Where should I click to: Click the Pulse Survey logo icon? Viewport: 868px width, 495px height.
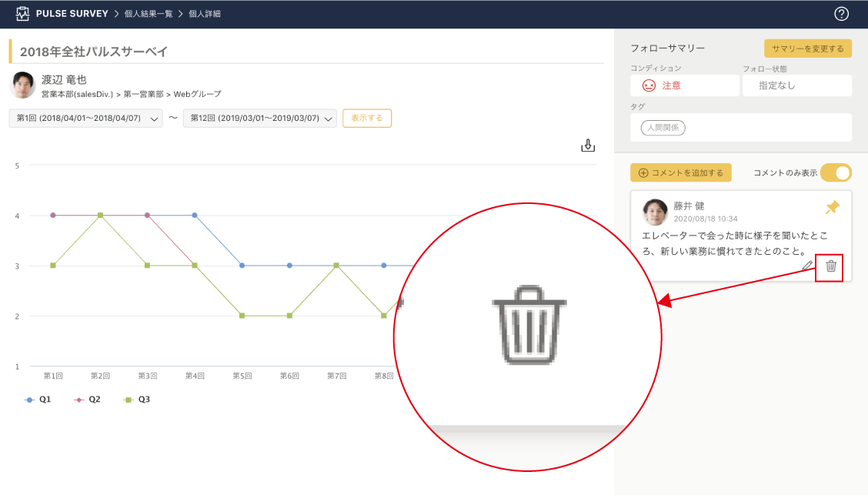point(22,14)
